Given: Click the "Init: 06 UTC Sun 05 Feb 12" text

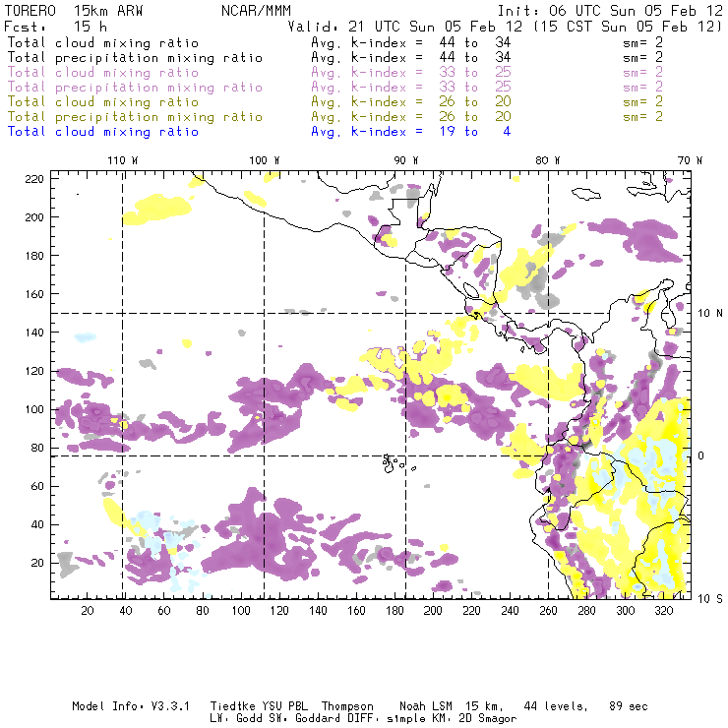Looking at the screenshot, I should pyautogui.click(x=610, y=11).
